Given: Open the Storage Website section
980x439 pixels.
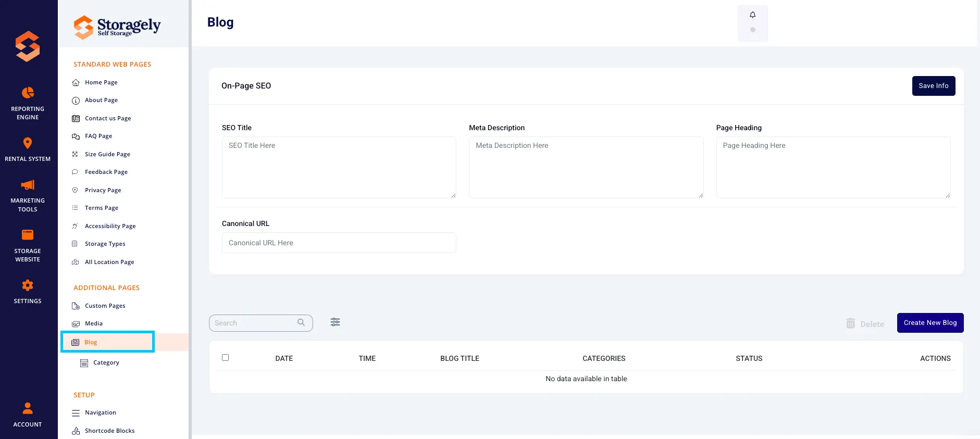Looking at the screenshot, I should [28, 245].
